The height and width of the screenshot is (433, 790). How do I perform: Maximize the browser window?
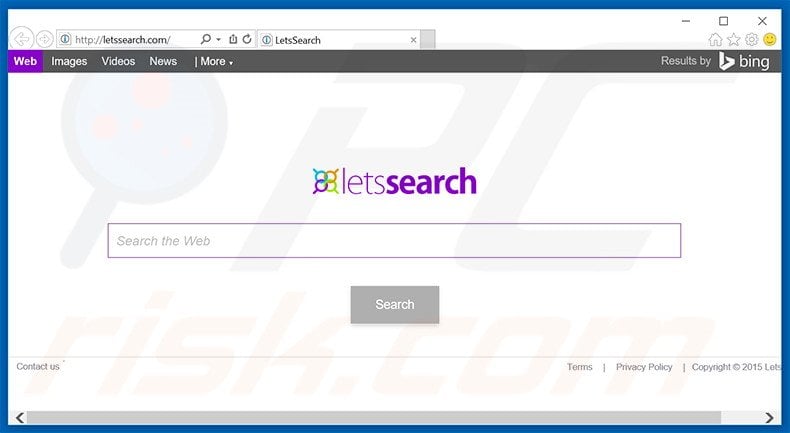click(723, 21)
